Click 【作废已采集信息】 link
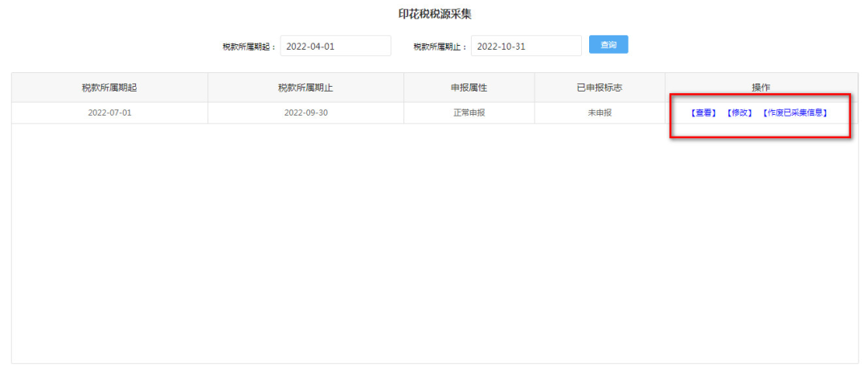868x375 pixels. [x=794, y=113]
